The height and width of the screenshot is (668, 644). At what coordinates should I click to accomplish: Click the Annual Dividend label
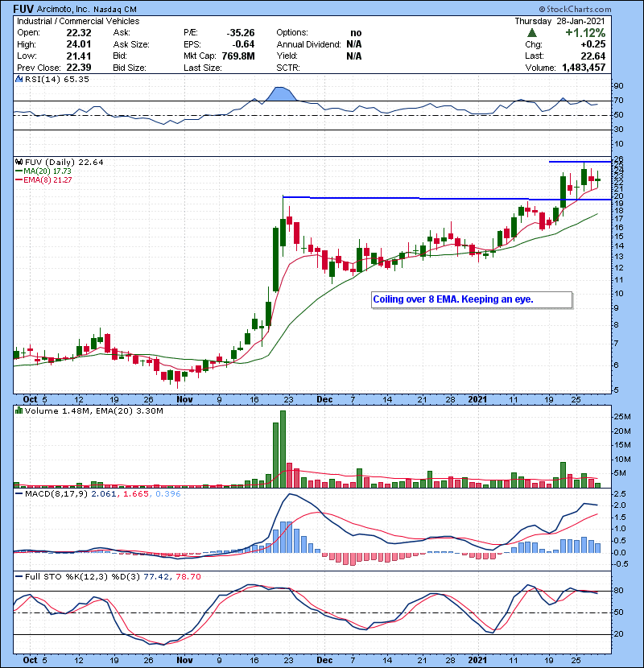tap(308, 44)
